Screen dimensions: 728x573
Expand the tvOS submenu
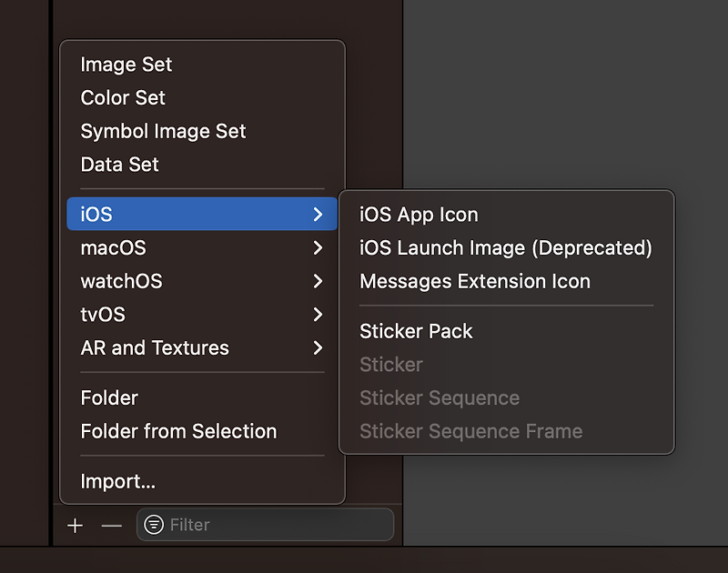(318, 314)
